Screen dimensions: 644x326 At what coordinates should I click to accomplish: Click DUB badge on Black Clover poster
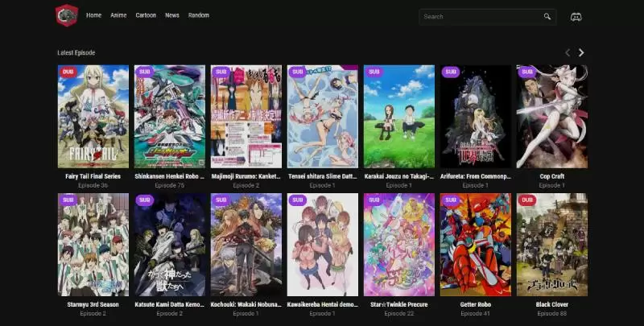pyautogui.click(x=527, y=200)
